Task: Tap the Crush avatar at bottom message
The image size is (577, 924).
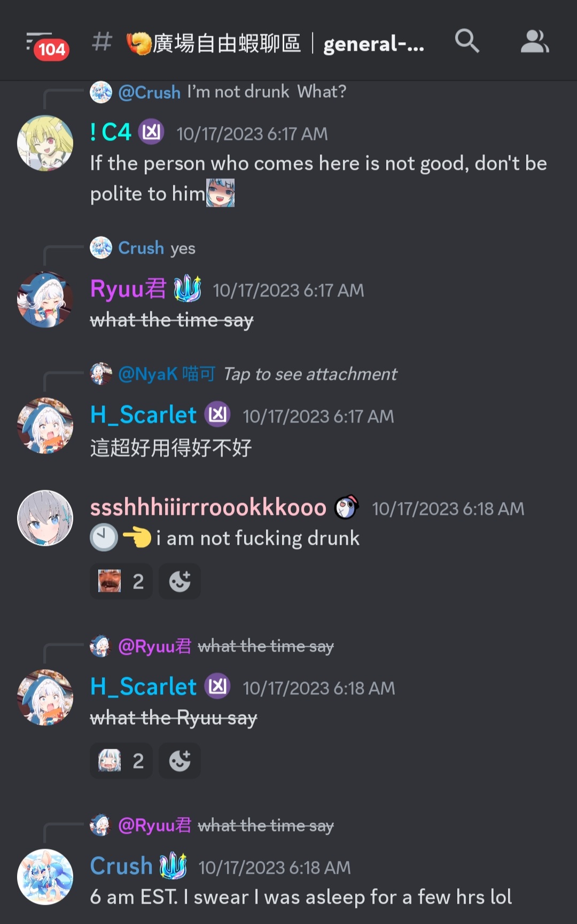Action: 45,876
